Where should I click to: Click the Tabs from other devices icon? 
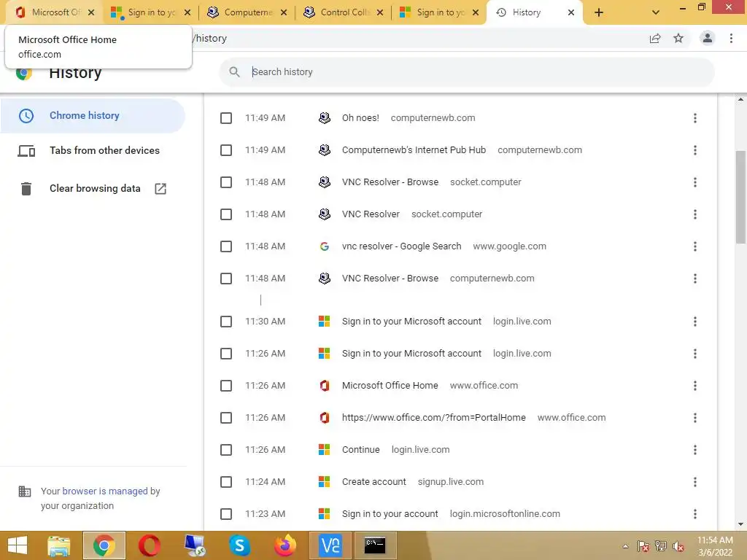coord(26,151)
